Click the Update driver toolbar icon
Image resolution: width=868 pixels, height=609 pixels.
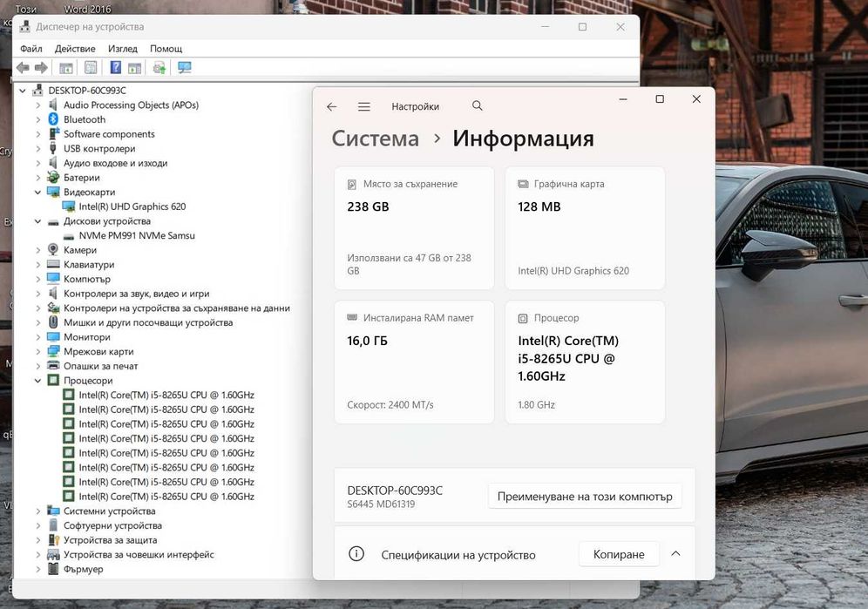[159, 68]
